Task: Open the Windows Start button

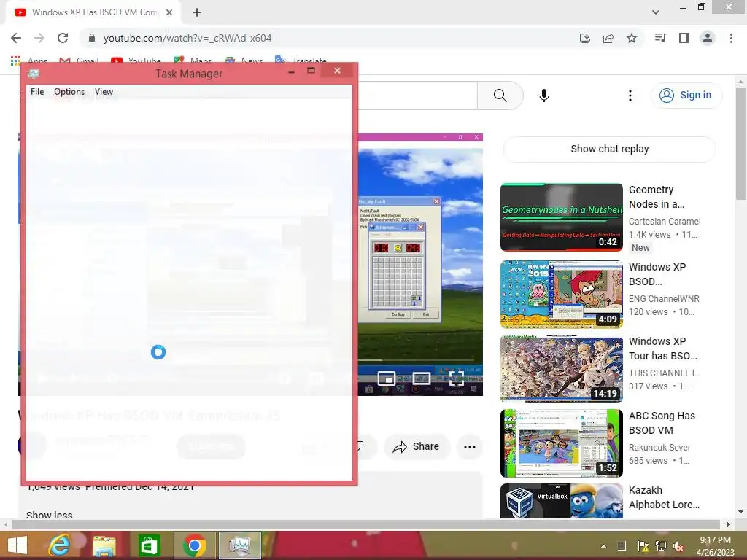Action: click(x=18, y=545)
